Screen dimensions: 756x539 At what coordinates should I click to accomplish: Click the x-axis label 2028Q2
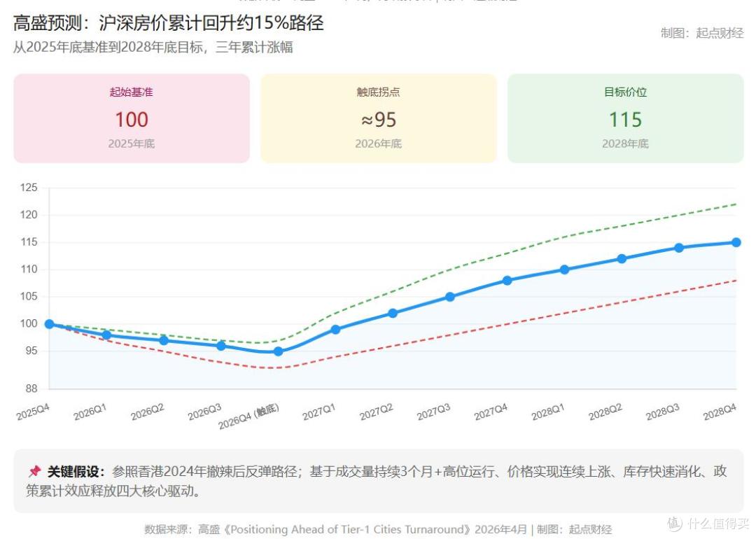coord(605,412)
